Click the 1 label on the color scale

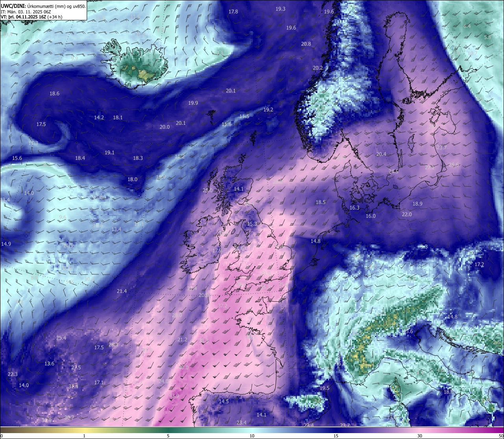pyautogui.click(x=84, y=436)
